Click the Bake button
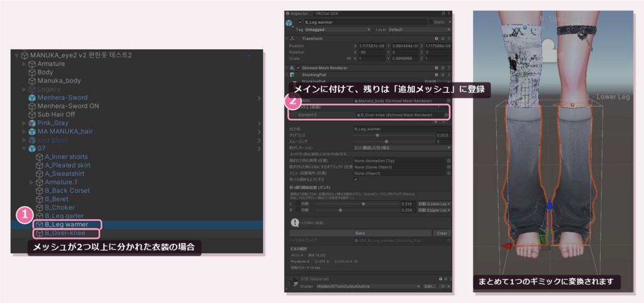Image resolution: width=644 pixels, height=303 pixels. point(360,233)
